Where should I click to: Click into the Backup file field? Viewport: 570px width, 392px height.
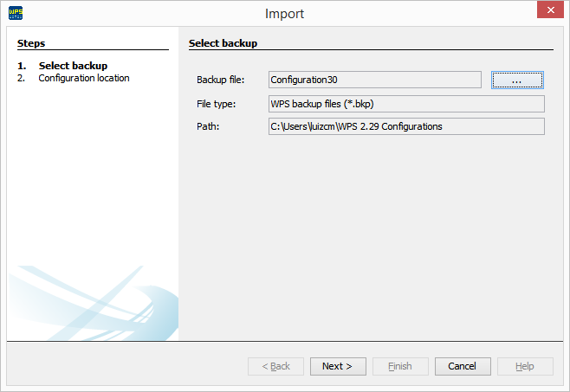(374, 80)
